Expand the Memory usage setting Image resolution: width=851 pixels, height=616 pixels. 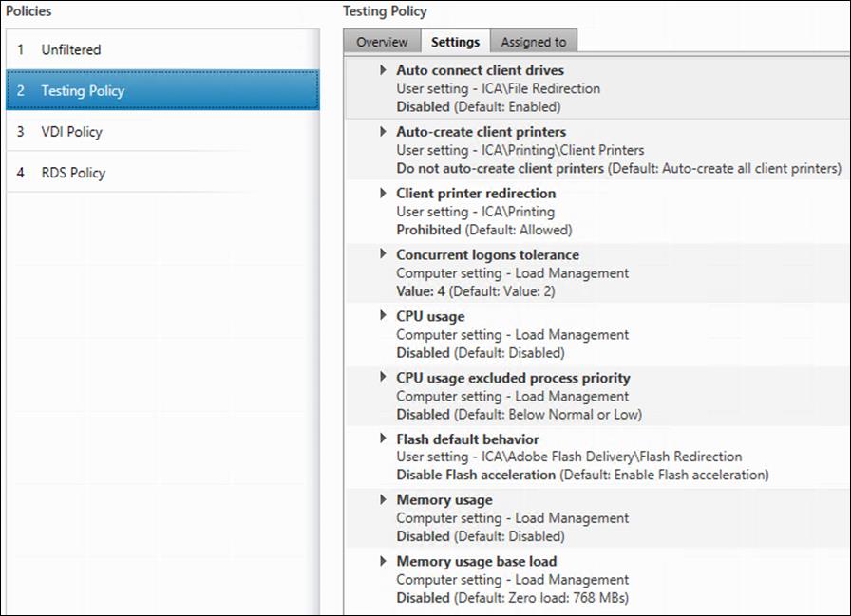click(384, 500)
